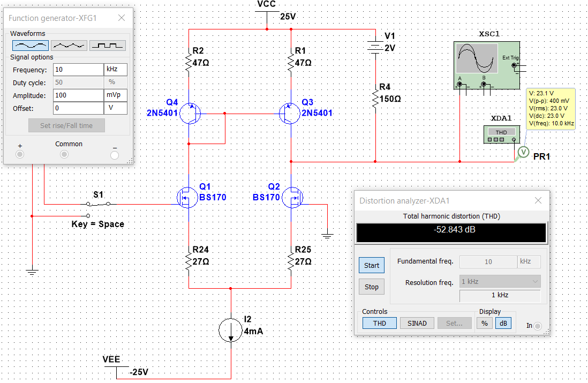The height and width of the screenshot is (383, 588).
Task: Close the Distortion analyzer-XDA1 window
Action: 538,200
